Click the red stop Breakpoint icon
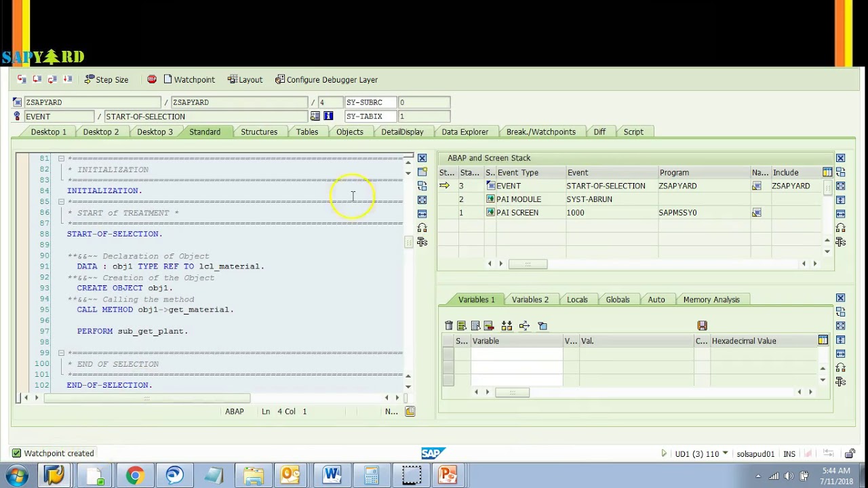 [152, 79]
